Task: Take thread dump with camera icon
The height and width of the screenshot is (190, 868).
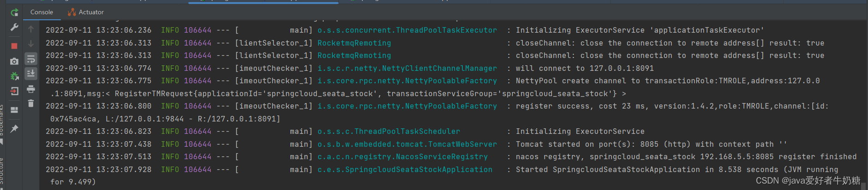Action: [14, 61]
